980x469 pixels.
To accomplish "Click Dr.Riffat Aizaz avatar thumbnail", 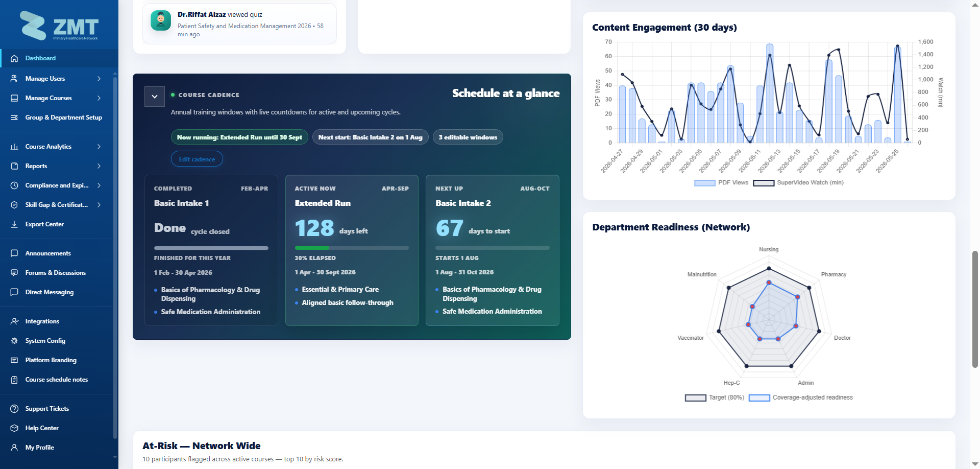I will click(161, 20).
